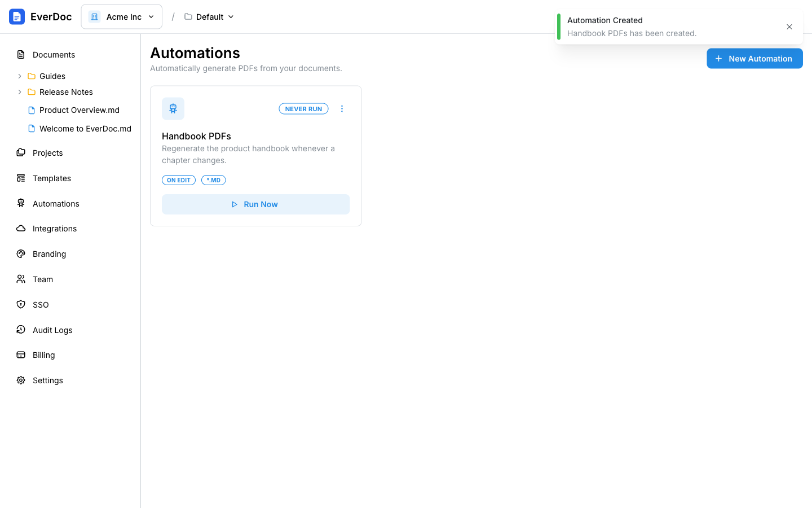Screen dimensions: 812x508
Task: Click the Integrations cloud icon
Action: coord(21,229)
